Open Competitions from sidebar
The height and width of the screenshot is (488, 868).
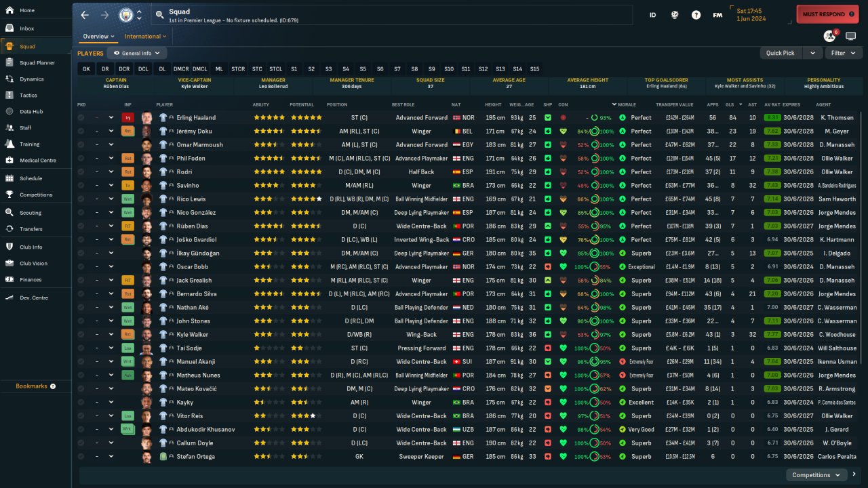pos(37,195)
